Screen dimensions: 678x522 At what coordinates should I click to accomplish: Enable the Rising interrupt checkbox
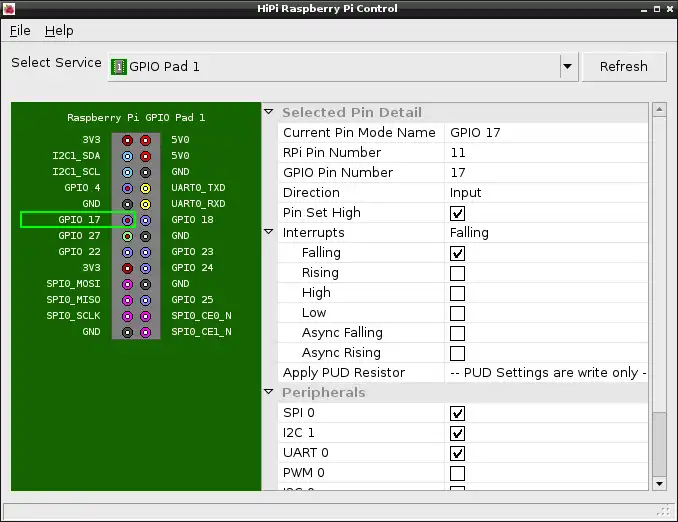pyautogui.click(x=457, y=273)
